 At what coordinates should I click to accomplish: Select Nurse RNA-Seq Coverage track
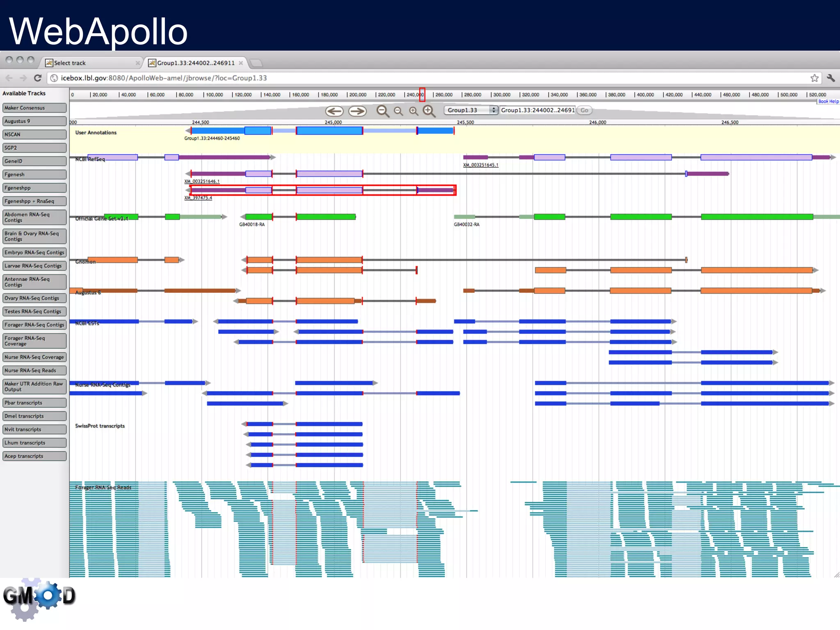pyautogui.click(x=34, y=357)
